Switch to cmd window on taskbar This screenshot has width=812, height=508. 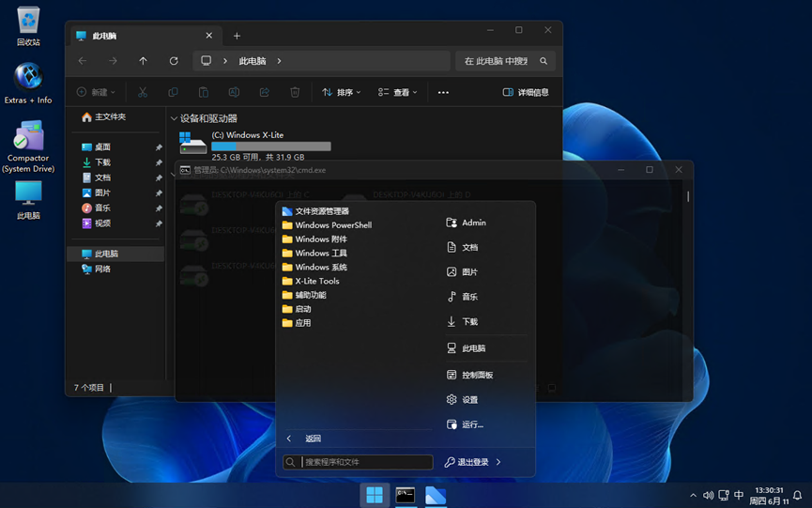pos(406,495)
